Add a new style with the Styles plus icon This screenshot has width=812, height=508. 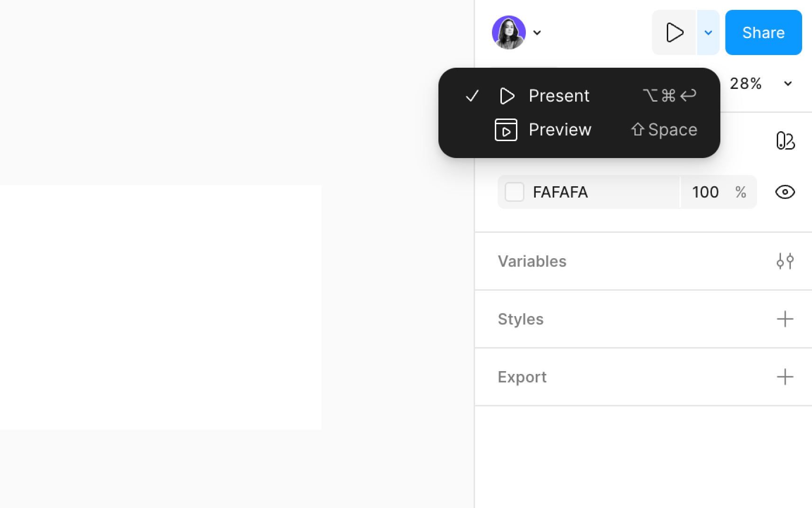(x=785, y=319)
